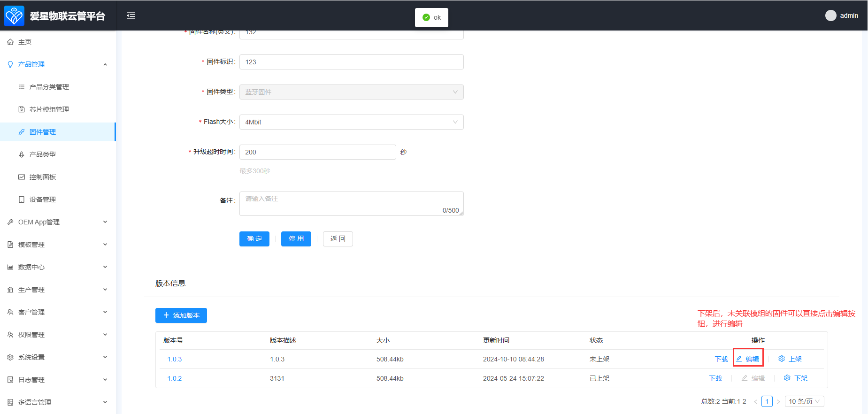The image size is (868, 414).
Task: Open 控制面板 submenu item
Action: (x=58, y=177)
